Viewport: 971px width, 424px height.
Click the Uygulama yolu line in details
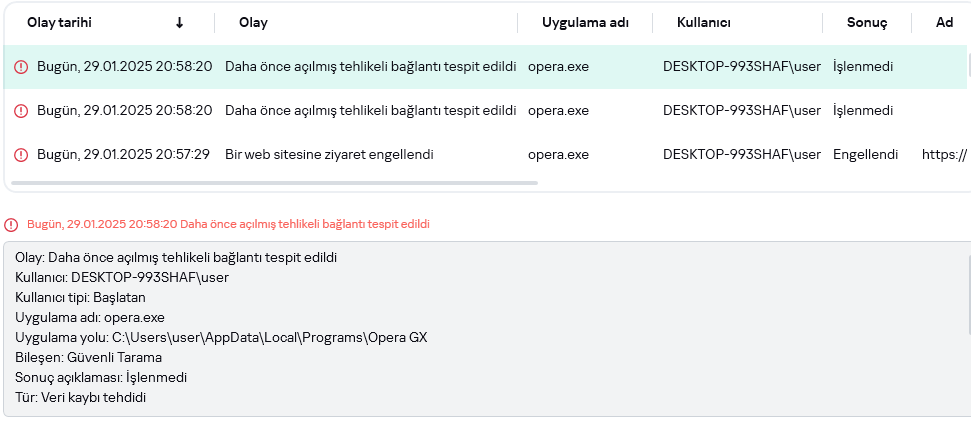[221, 337]
